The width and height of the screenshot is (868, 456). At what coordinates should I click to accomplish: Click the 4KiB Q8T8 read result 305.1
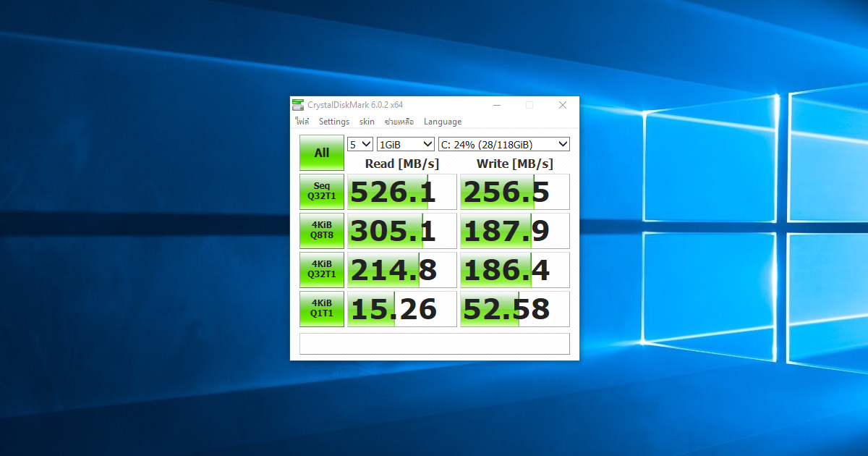click(402, 231)
